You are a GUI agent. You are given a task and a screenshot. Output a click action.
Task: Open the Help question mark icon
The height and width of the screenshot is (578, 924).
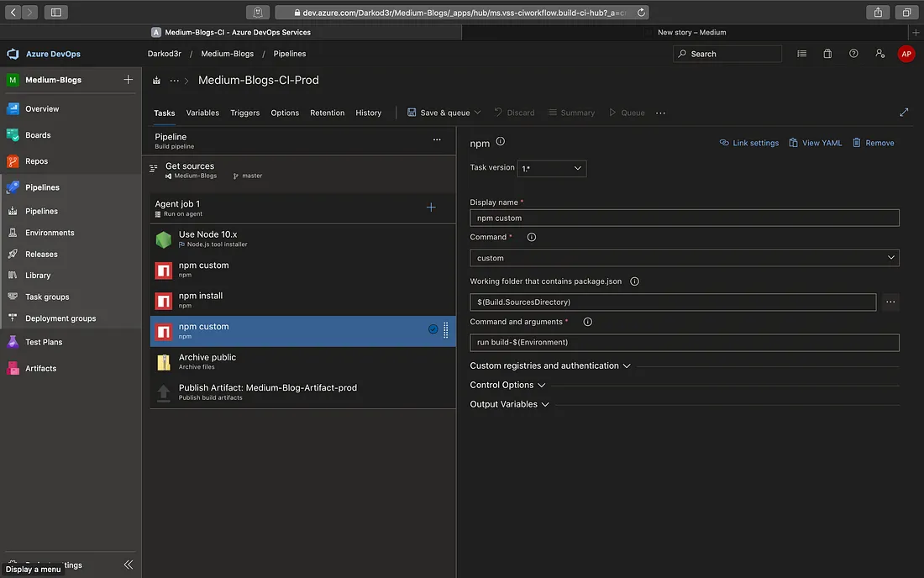click(x=853, y=54)
